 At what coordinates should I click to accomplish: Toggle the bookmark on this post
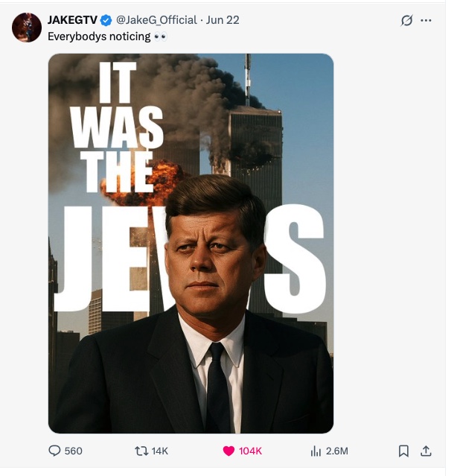(403, 451)
